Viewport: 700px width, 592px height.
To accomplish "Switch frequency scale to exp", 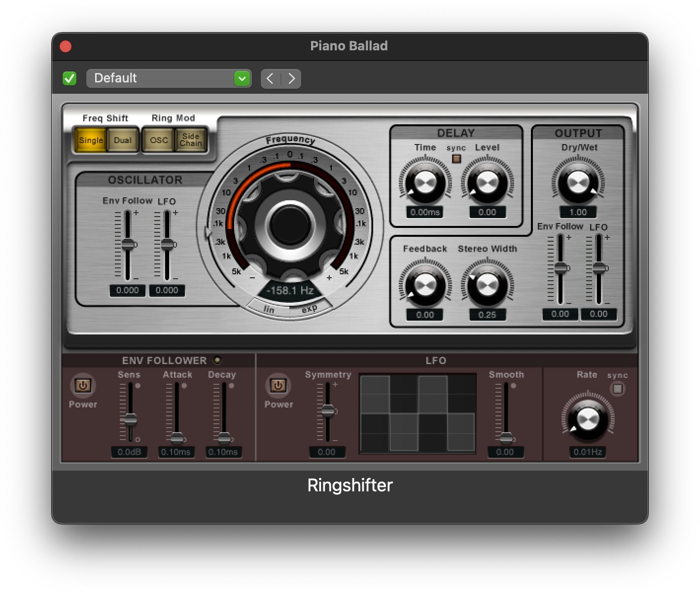I will [310, 309].
